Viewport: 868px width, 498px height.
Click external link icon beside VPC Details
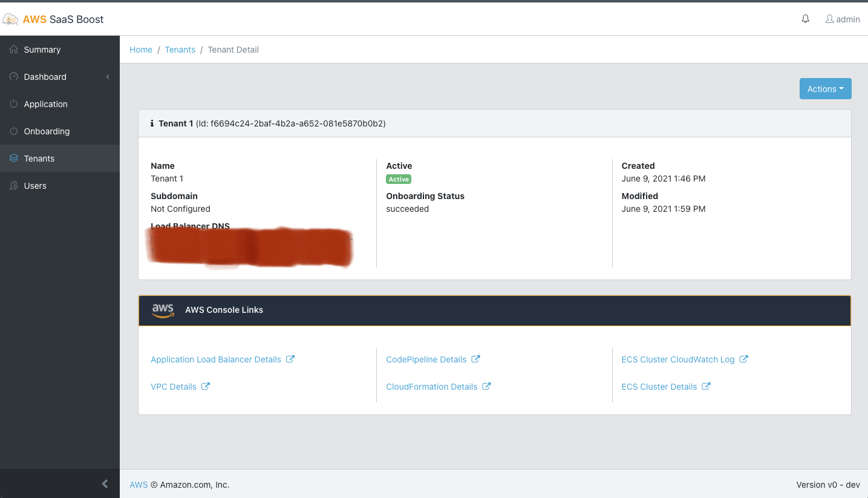pyautogui.click(x=206, y=386)
